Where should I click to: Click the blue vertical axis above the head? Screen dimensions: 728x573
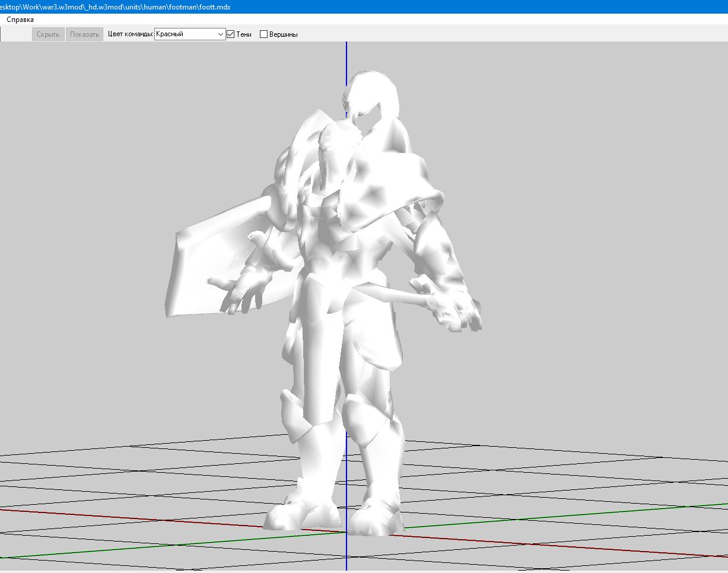(x=346, y=56)
